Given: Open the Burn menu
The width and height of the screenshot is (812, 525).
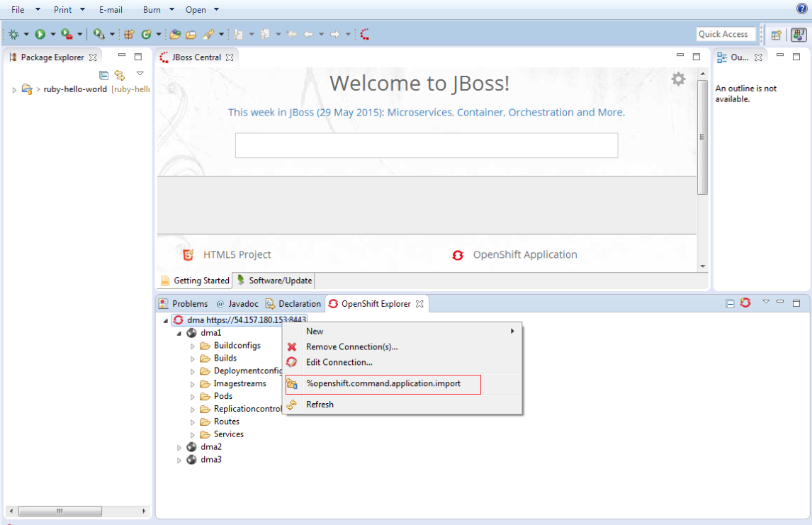Looking at the screenshot, I should [x=152, y=10].
